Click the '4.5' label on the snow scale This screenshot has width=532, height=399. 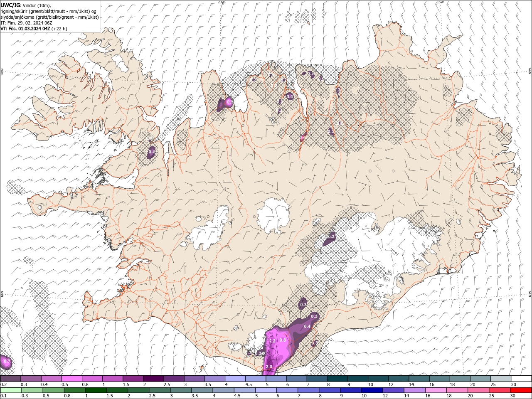click(249, 384)
